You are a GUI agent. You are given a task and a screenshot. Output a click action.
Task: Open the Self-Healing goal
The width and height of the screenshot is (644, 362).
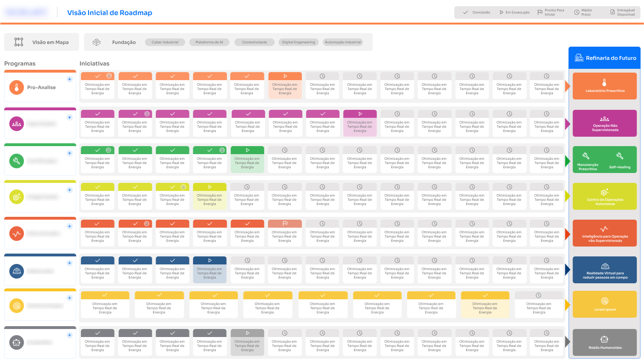(x=620, y=160)
